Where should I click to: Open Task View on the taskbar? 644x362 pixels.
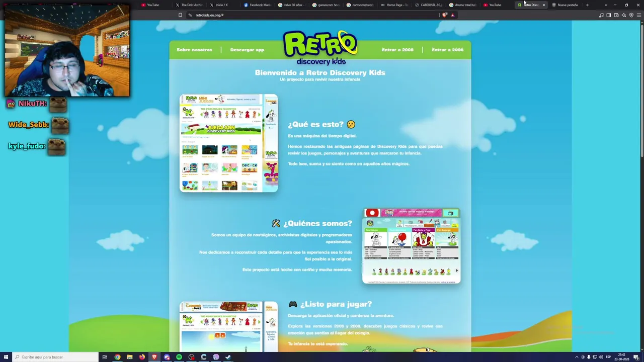click(x=105, y=357)
